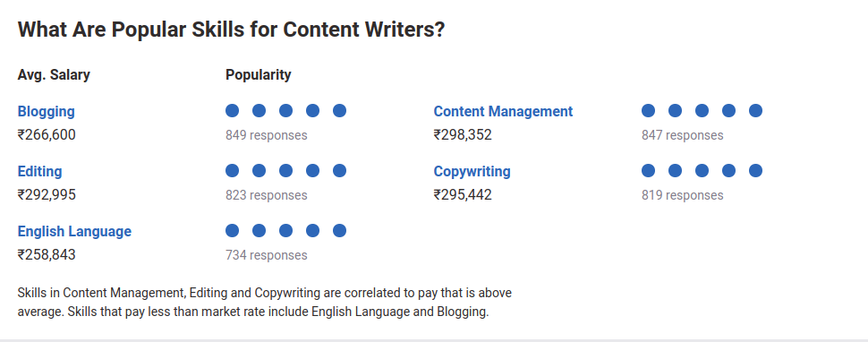The width and height of the screenshot is (868, 342).
Task: Click middle popularity dot for Editing
Action: [285, 170]
